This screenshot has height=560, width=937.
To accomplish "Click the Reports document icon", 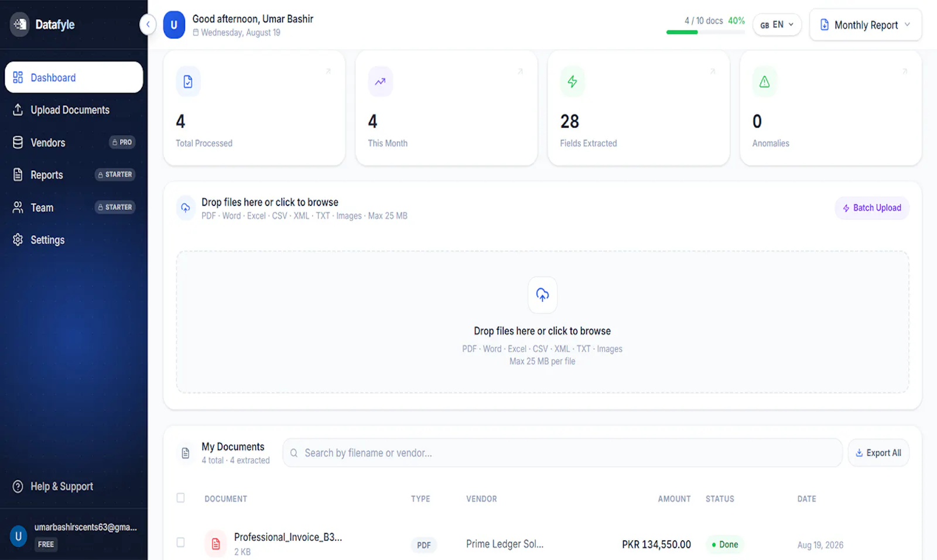I will tap(18, 175).
